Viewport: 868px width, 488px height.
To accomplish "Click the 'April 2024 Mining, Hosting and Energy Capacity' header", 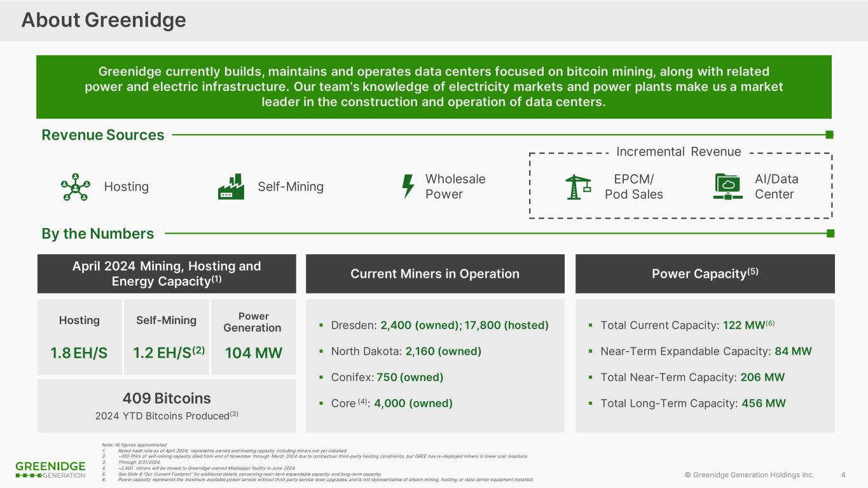I will [x=167, y=274].
